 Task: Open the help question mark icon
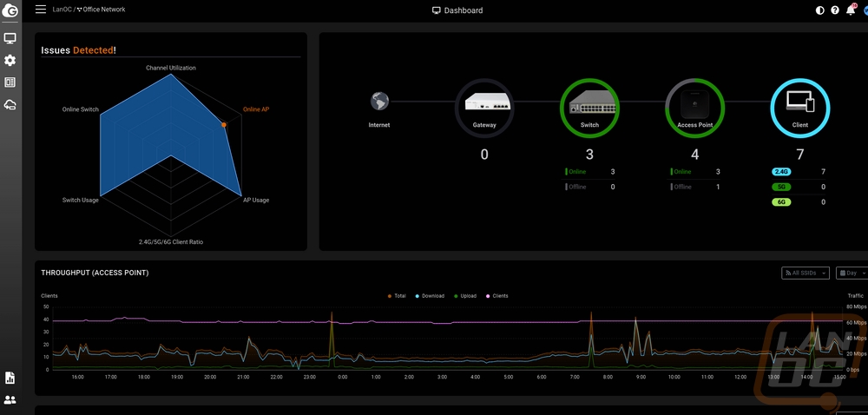tap(835, 10)
